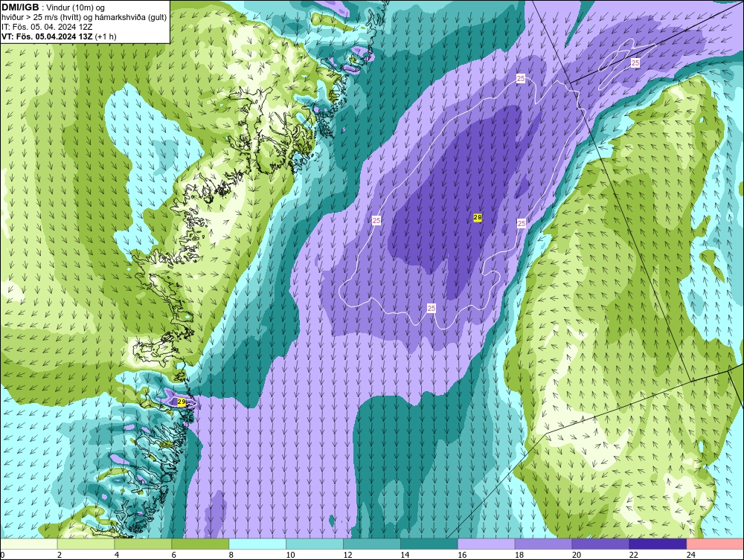Viewport: 744px width, 560px height.
Task: Click the yellow 29 gust marker on the coast
Action: (182, 402)
